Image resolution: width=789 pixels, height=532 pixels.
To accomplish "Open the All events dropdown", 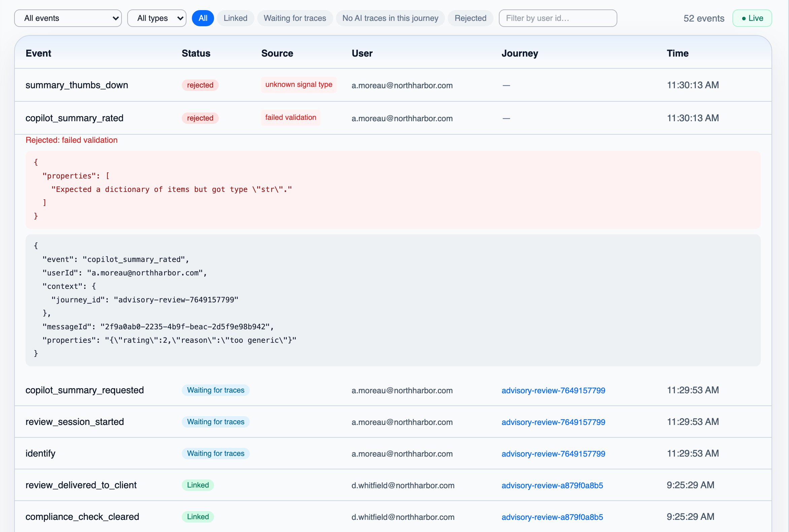I will coord(68,18).
